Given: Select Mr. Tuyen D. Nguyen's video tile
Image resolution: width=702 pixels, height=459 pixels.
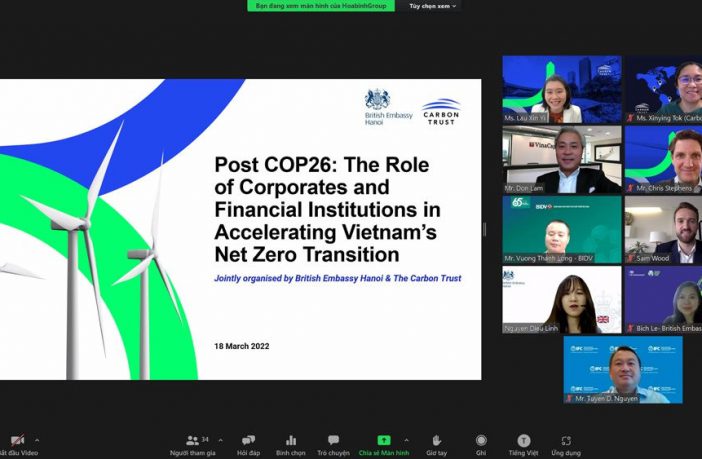Looking at the screenshot, I should point(622,369).
